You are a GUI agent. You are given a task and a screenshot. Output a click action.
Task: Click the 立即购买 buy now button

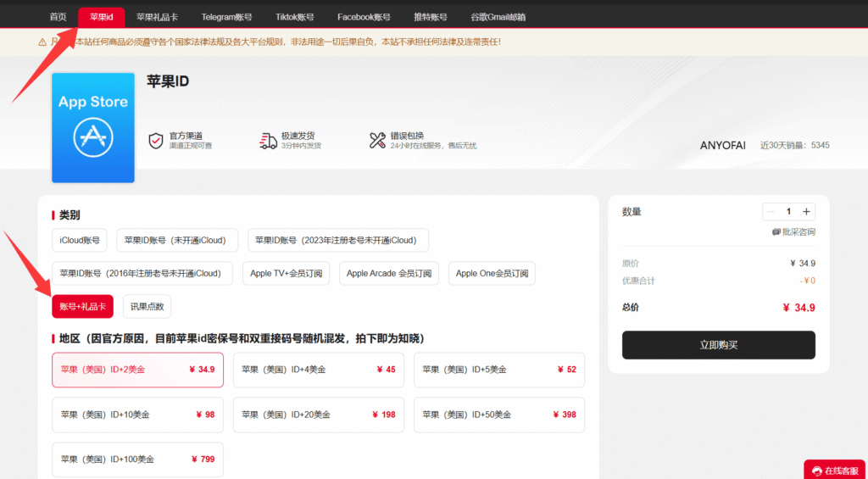click(x=719, y=345)
